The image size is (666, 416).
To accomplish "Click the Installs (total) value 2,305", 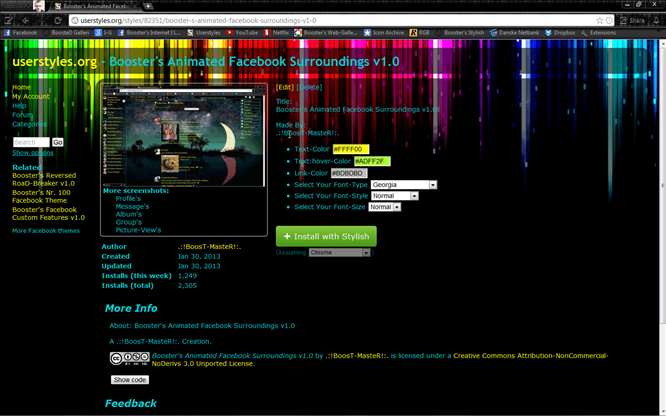I will (x=187, y=286).
